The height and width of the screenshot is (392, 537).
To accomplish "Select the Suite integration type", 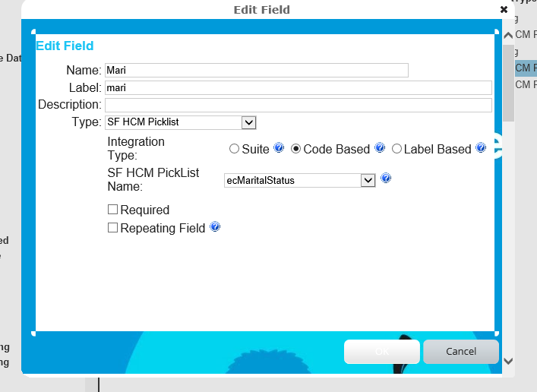I will (234, 149).
